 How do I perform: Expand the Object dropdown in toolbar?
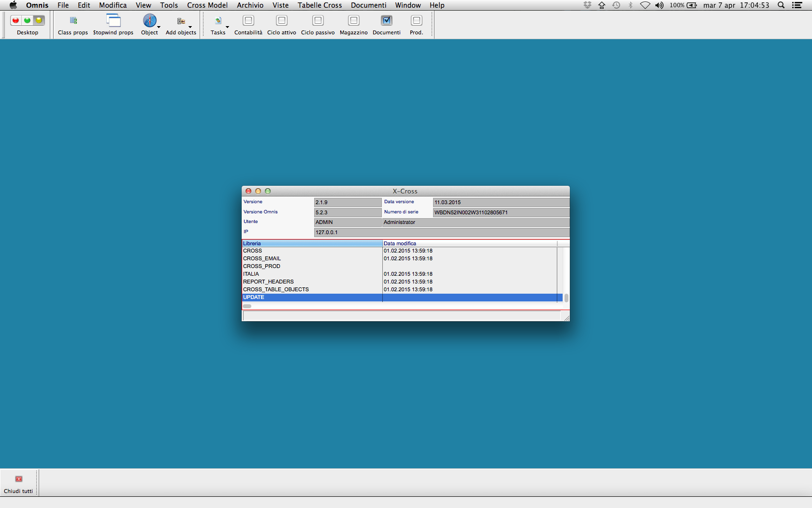click(x=159, y=27)
